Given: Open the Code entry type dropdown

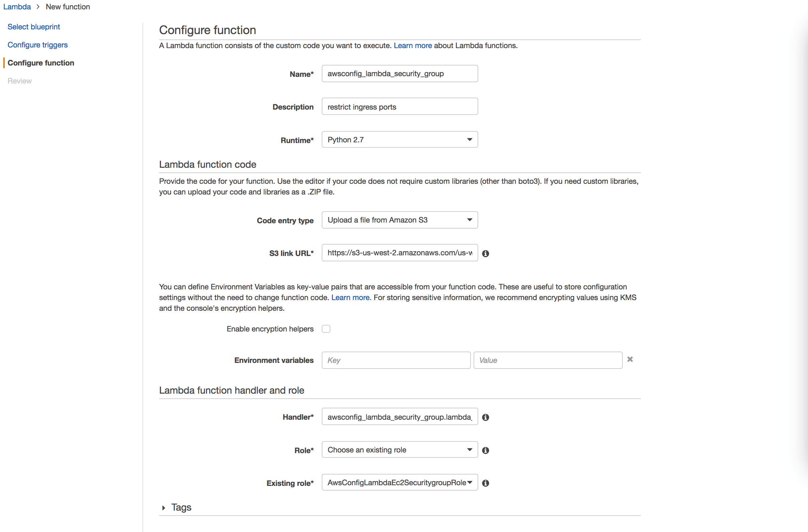Looking at the screenshot, I should (400, 220).
